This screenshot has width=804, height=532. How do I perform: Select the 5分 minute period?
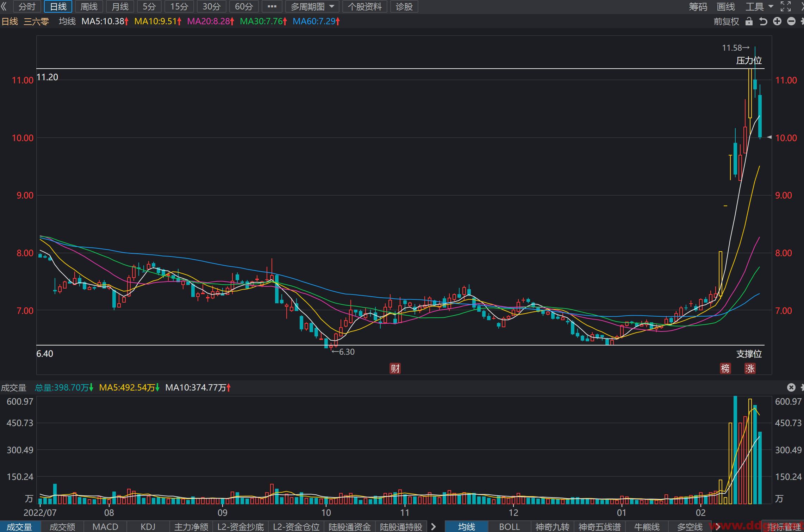(x=149, y=7)
